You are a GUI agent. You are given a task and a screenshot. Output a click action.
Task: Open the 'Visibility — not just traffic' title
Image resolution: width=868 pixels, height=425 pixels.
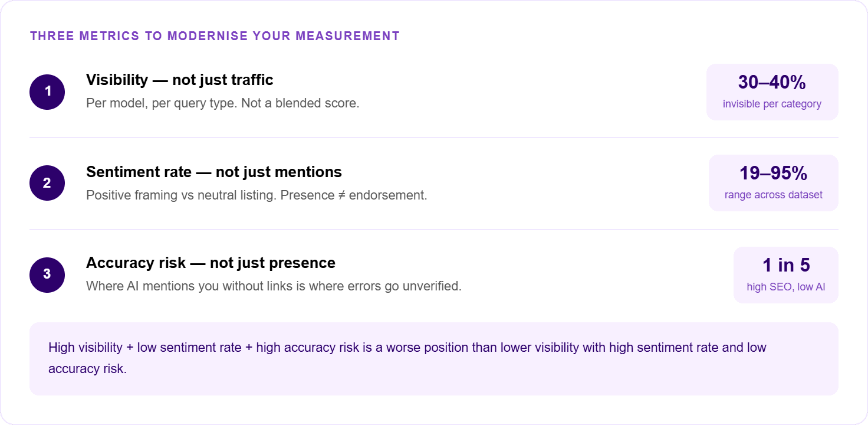[180, 80]
